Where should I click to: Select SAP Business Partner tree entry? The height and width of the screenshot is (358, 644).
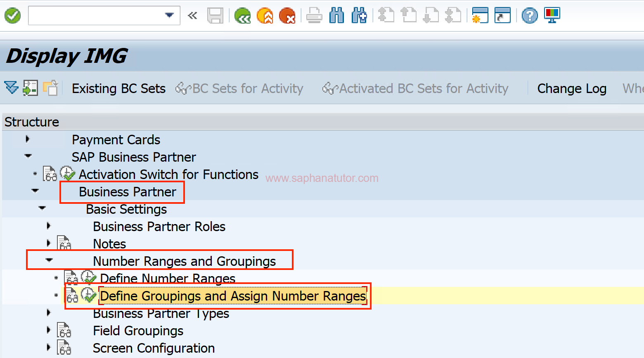click(134, 157)
